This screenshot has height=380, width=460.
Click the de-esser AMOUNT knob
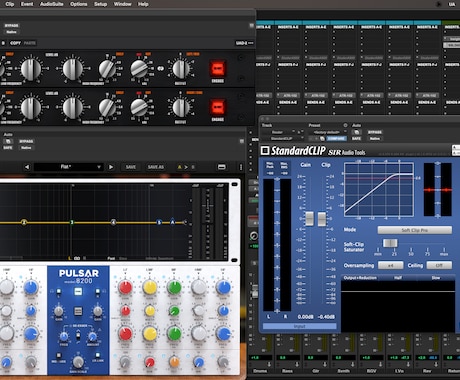[92, 336]
